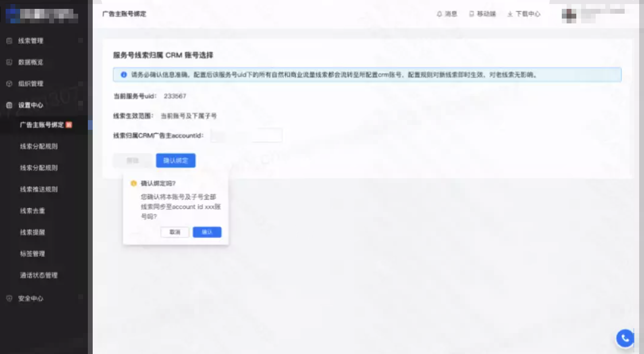
Task: Click the uid value 233567
Action: click(x=175, y=96)
